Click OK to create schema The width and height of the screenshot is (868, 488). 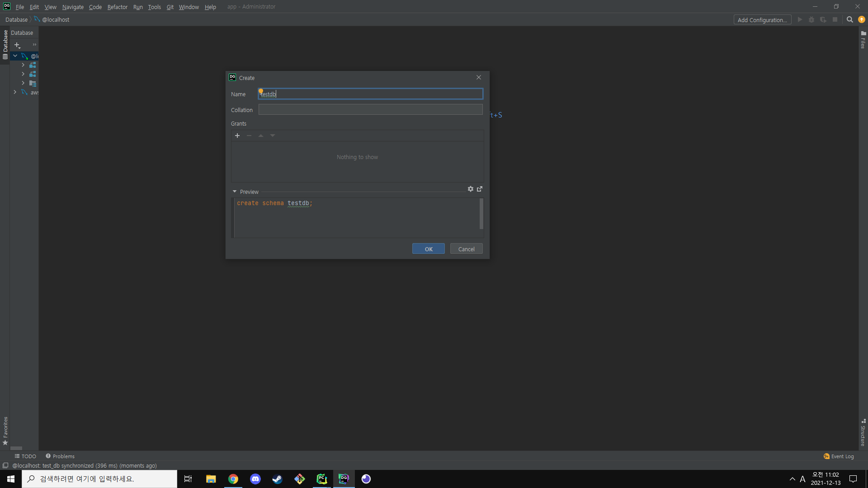coord(428,249)
